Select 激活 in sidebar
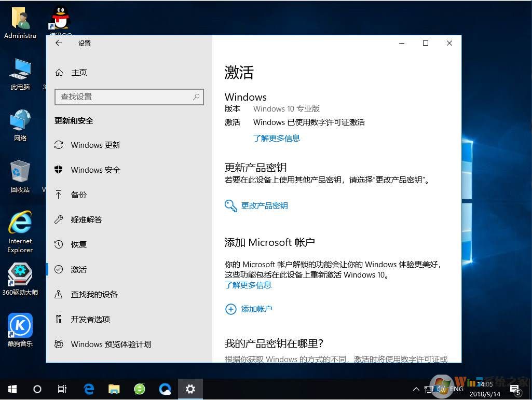 click(79, 269)
